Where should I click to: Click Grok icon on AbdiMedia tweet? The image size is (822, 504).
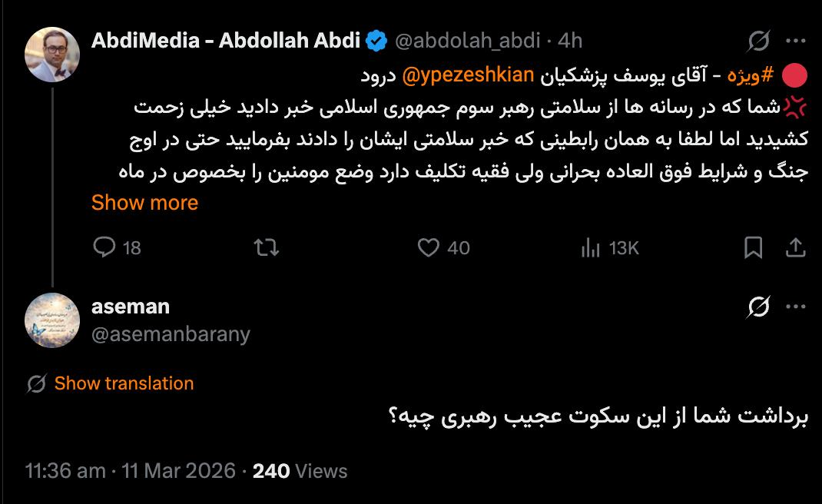click(758, 41)
